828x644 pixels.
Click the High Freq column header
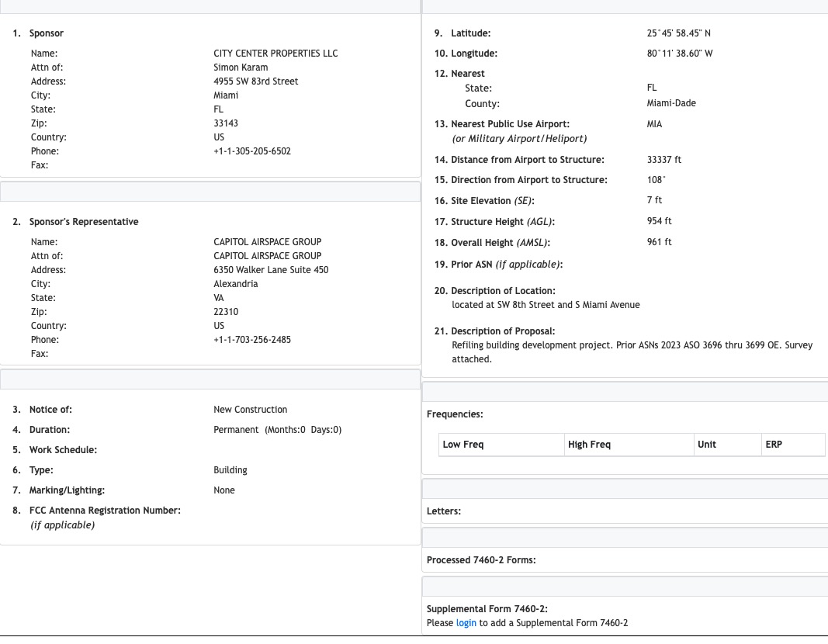[x=629, y=445]
